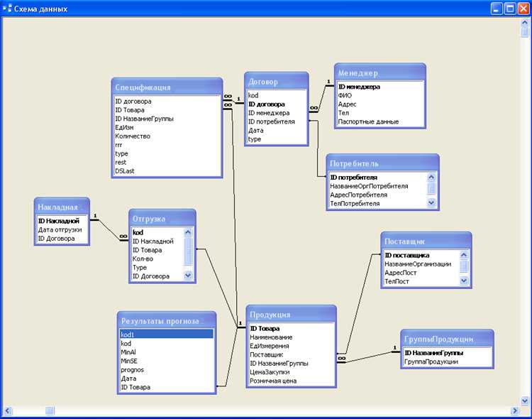Viewport: 532px width, 419px height.
Task: Select Наименование field in Продукция
Action: point(291,337)
